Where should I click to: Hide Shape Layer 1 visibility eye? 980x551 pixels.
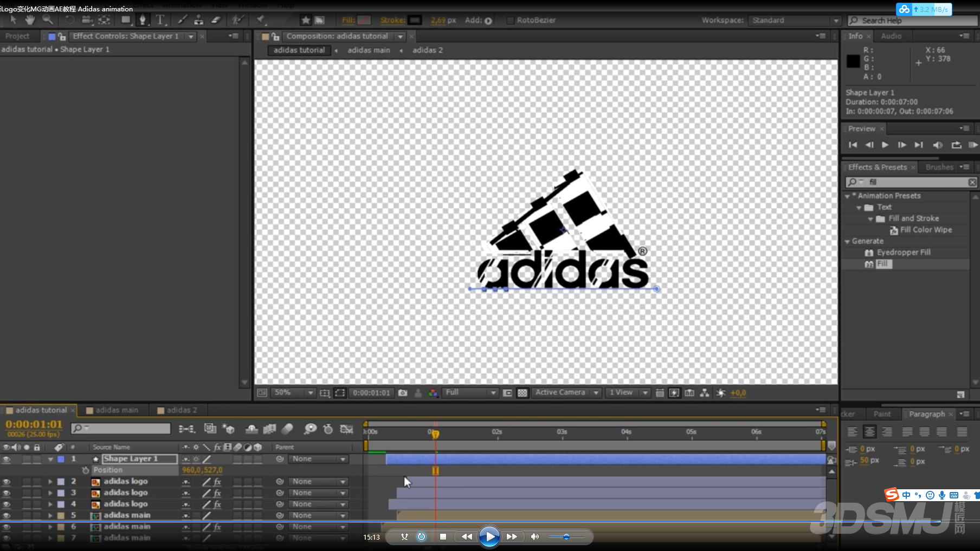point(7,459)
